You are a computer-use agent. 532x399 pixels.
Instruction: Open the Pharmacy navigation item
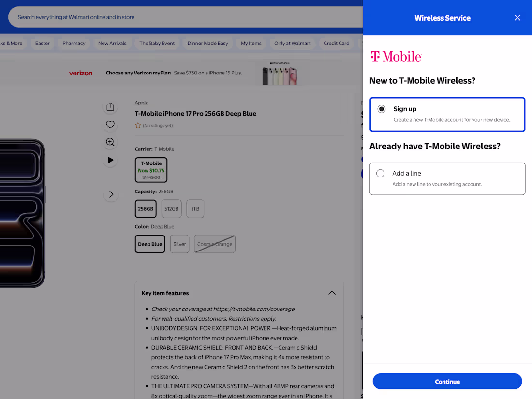coord(74,43)
